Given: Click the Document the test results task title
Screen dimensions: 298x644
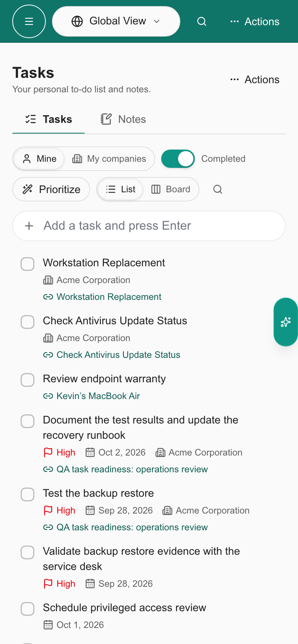Looking at the screenshot, I should [141, 428].
